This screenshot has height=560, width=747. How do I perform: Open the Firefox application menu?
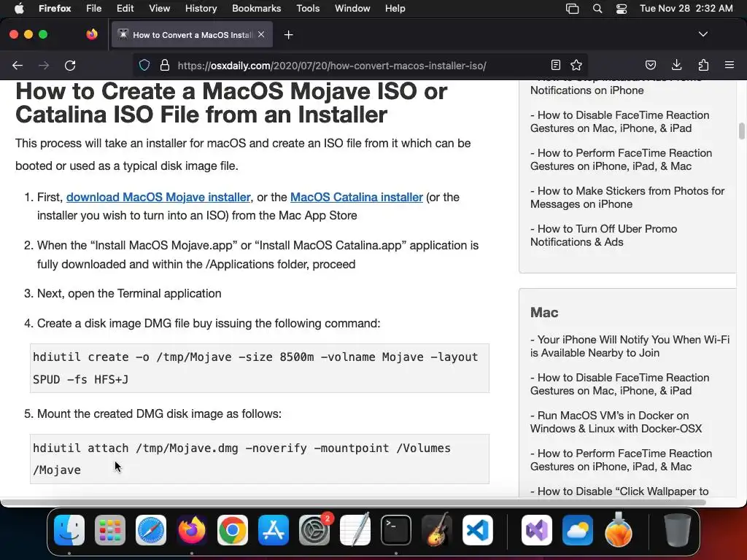click(x=55, y=8)
